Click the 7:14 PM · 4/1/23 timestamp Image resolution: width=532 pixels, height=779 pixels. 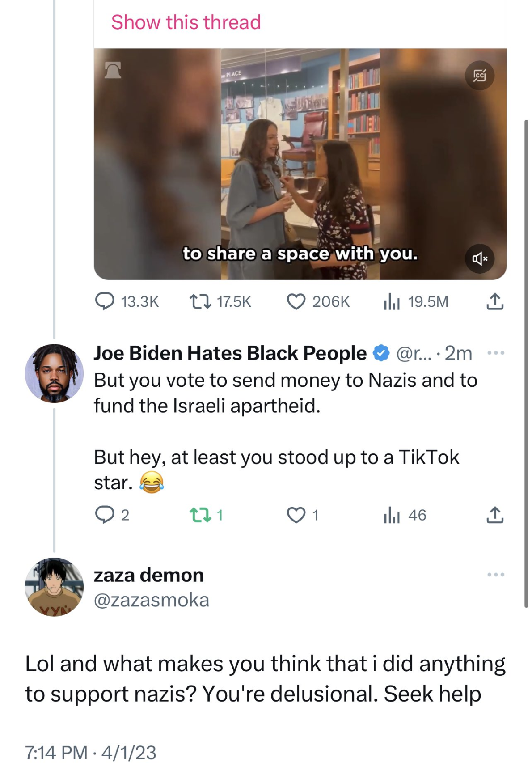pos(91,753)
